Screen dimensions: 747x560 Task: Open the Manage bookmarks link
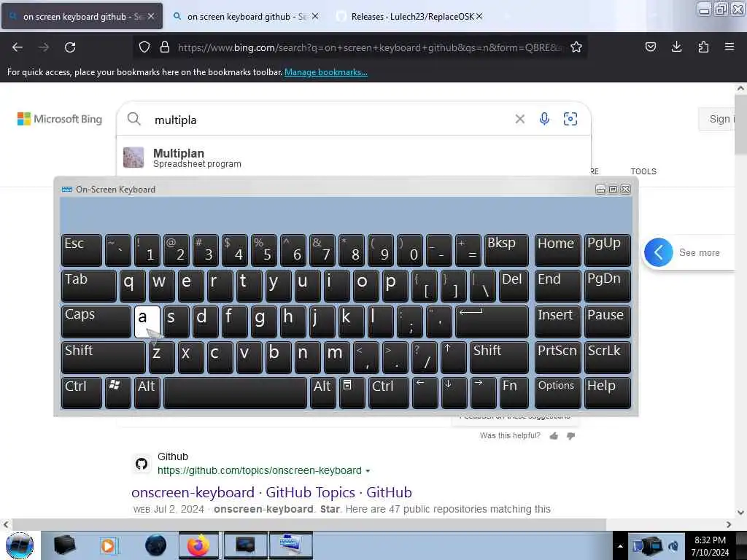tap(326, 72)
